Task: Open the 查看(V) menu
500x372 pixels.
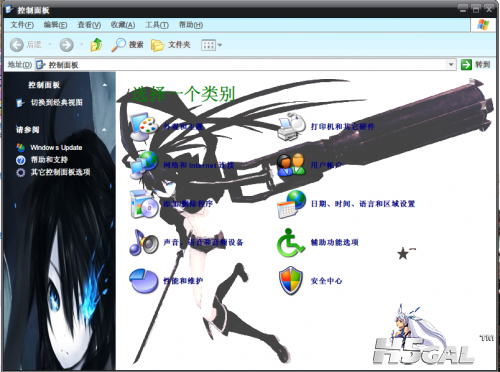Action: point(89,25)
